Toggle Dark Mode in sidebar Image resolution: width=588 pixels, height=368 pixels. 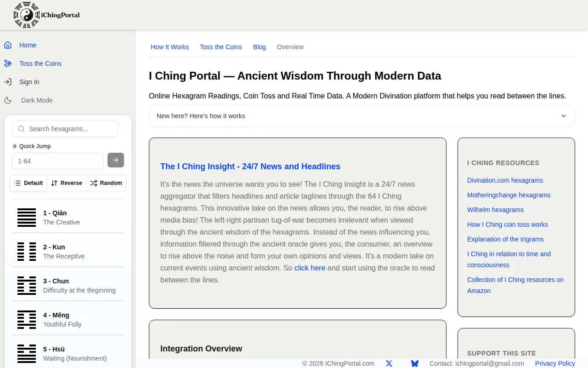click(37, 100)
